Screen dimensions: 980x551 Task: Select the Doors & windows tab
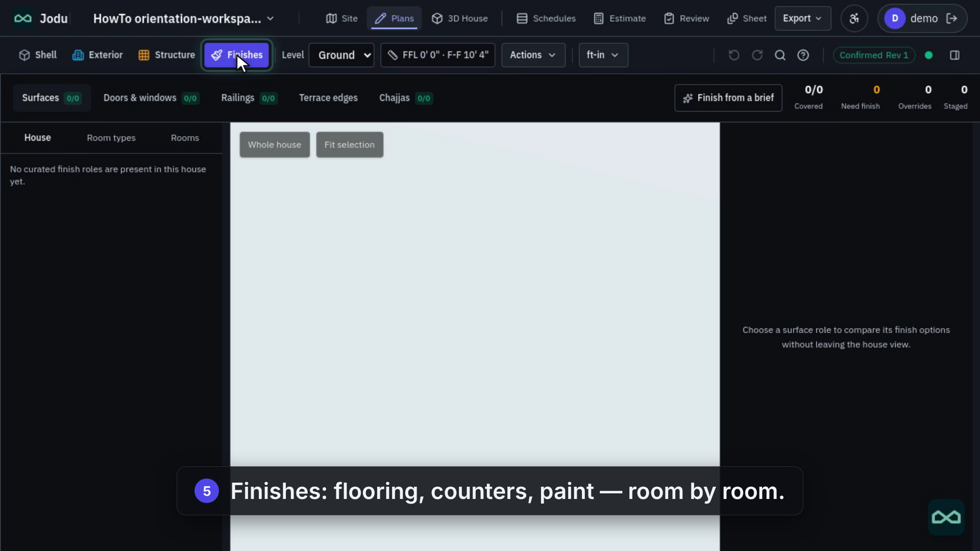tap(151, 98)
